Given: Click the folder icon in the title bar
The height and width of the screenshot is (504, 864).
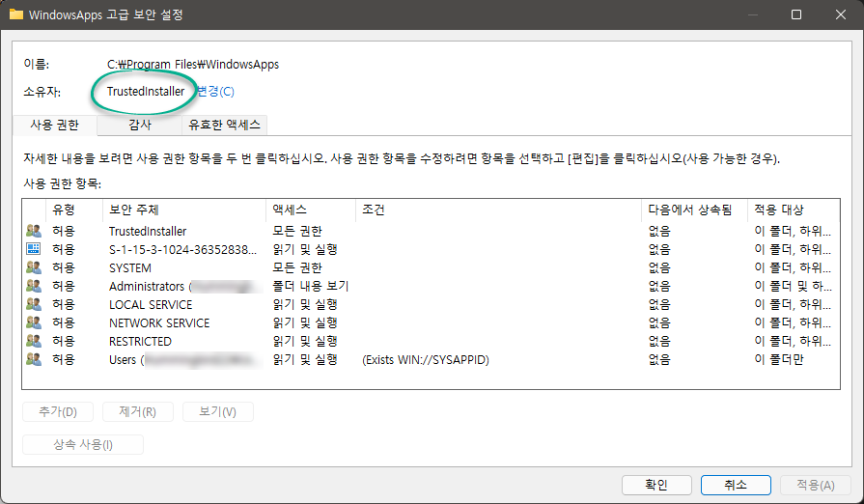Looking at the screenshot, I should pyautogui.click(x=16, y=14).
